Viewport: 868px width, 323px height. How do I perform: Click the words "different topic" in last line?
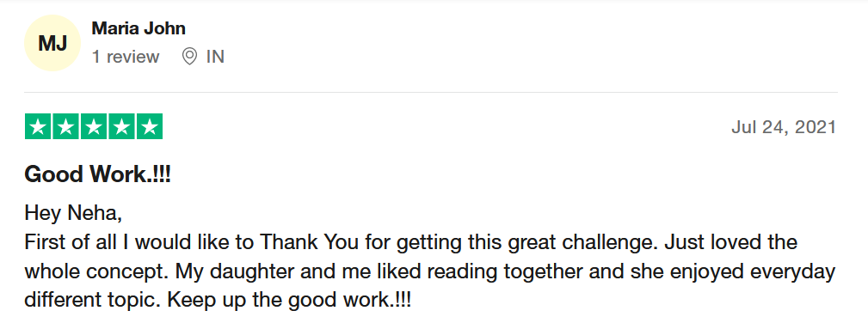[92, 301]
